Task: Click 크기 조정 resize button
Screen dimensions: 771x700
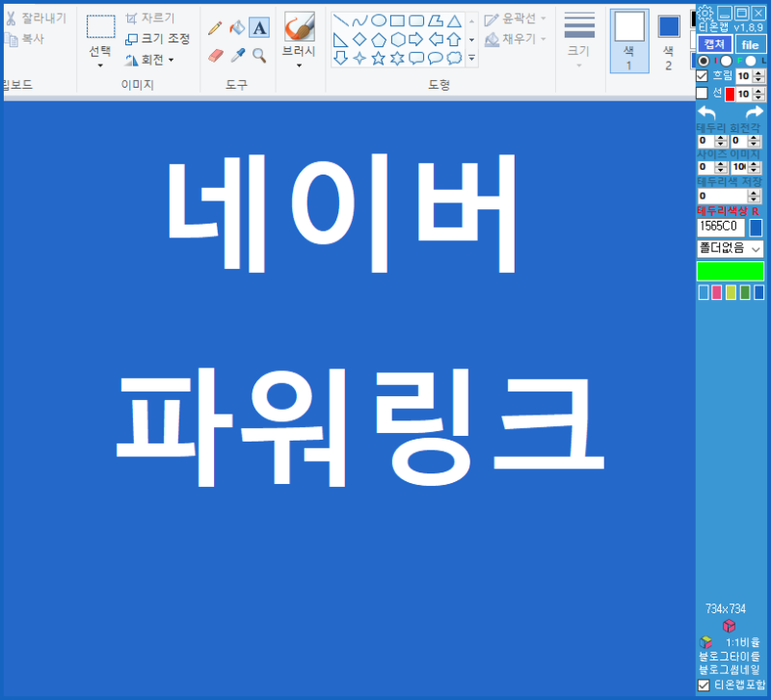Action: (x=157, y=39)
